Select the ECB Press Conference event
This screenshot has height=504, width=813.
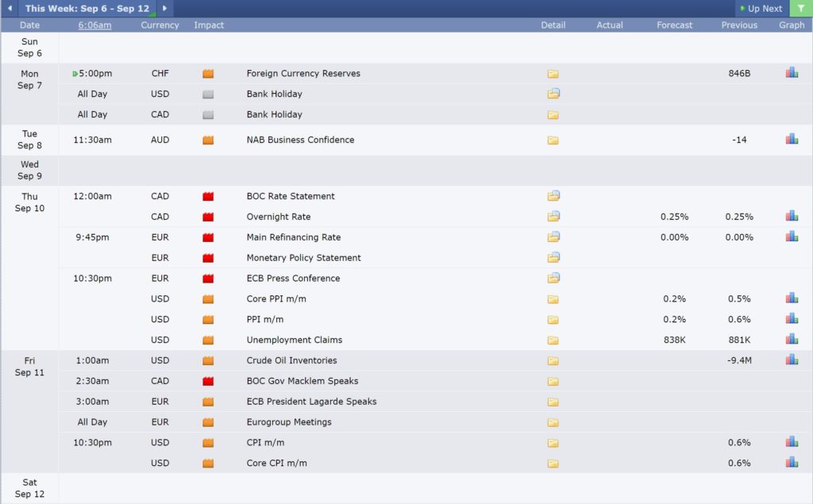[293, 279]
